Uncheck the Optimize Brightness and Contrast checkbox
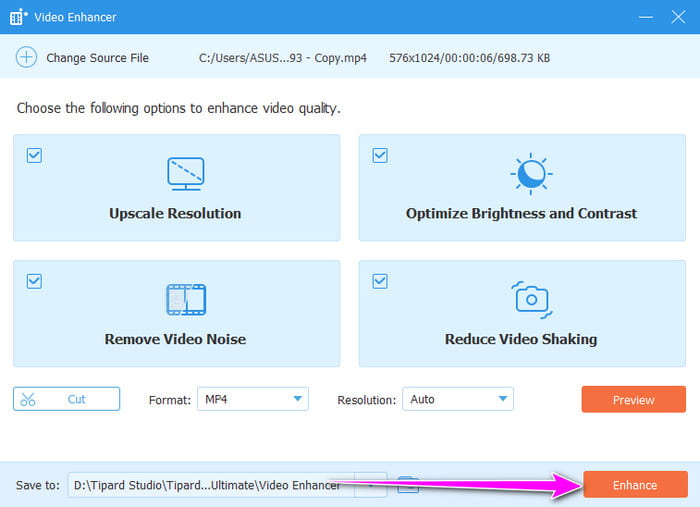Viewport: 700px width, 507px height. click(379, 155)
